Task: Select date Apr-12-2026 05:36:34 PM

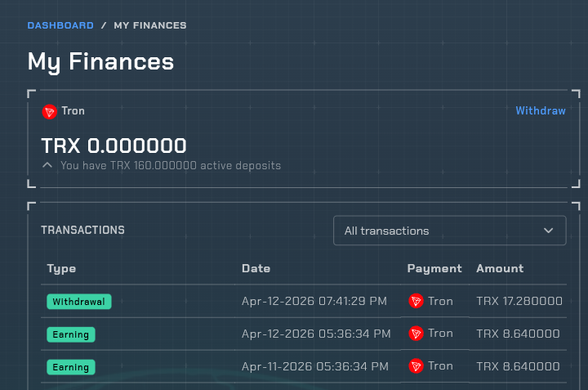Action: 316,334
